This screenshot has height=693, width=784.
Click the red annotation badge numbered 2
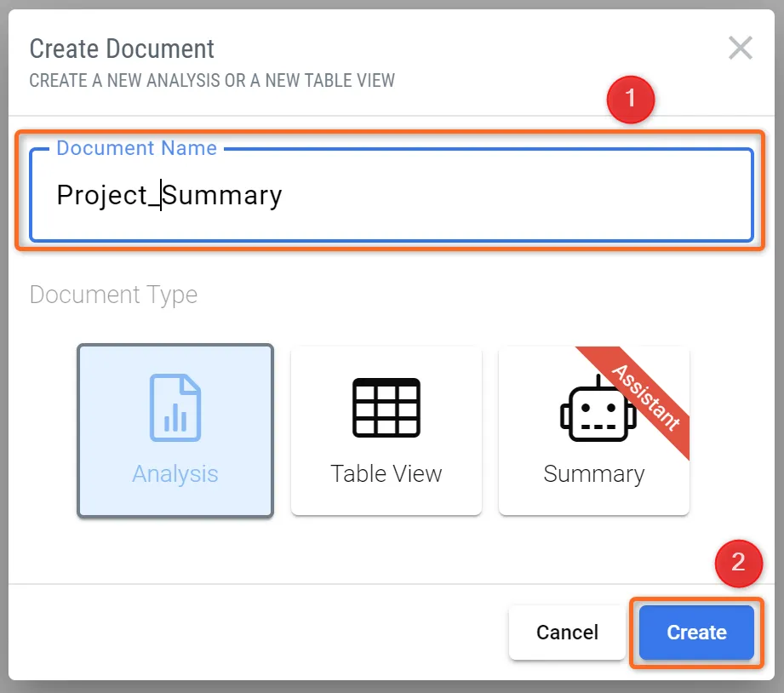pos(738,562)
